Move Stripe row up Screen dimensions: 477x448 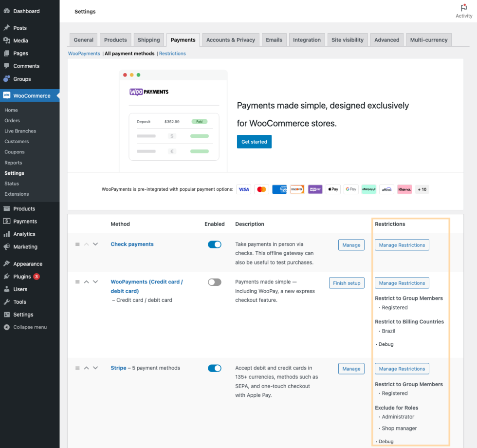87,368
